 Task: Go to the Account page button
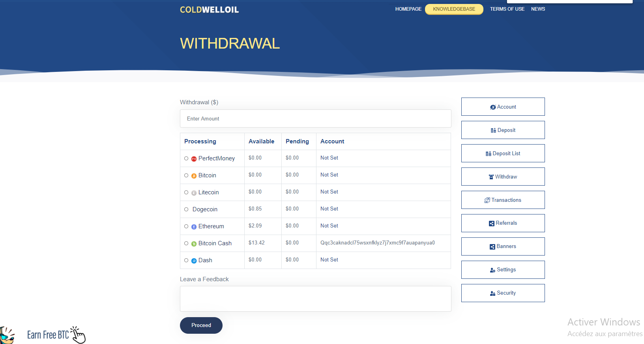pos(503,107)
